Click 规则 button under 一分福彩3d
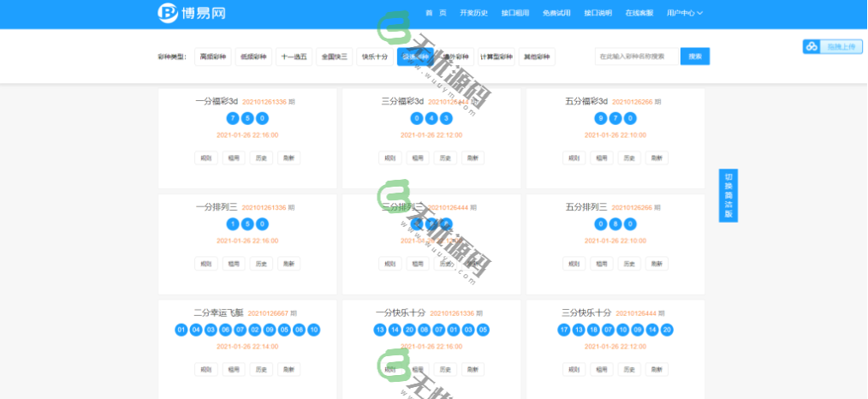868x399 pixels. 206,158
